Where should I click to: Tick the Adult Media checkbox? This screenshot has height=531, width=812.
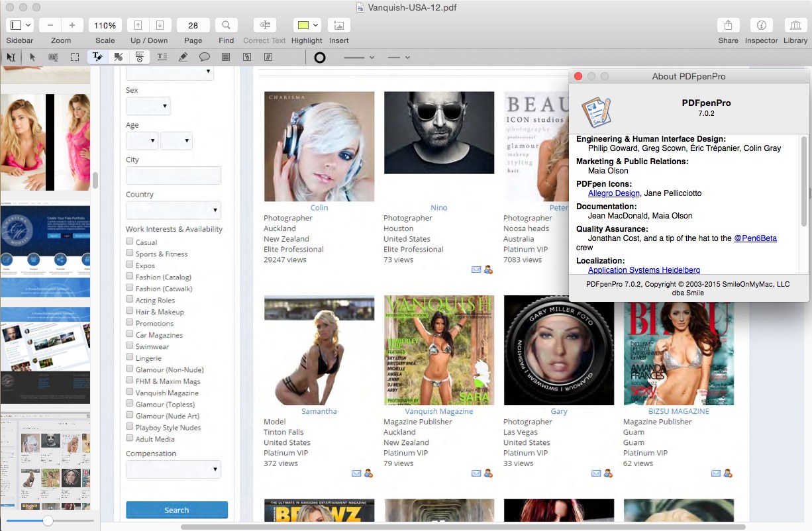pyautogui.click(x=130, y=438)
